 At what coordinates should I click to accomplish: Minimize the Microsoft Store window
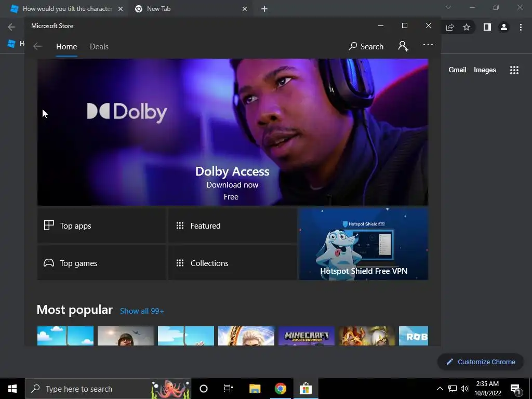[381, 26]
